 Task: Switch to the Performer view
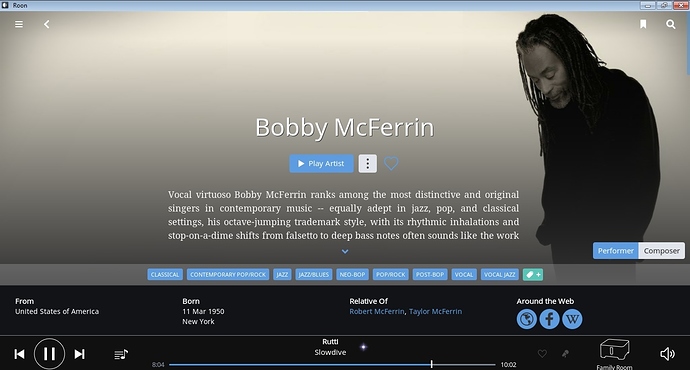616,251
